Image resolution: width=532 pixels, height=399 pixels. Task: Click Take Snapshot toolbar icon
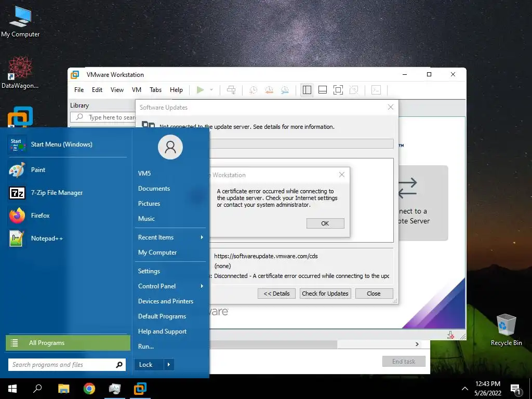pos(253,90)
